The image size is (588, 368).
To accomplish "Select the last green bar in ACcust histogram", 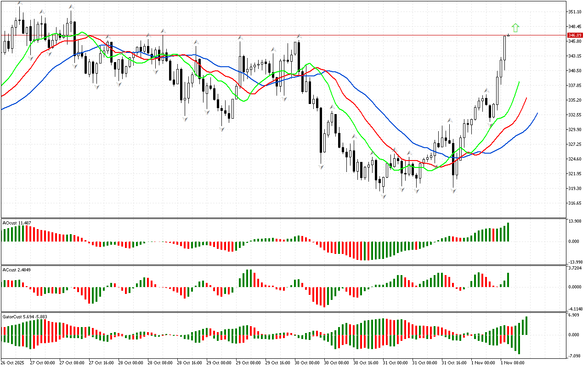I will click(x=508, y=280).
